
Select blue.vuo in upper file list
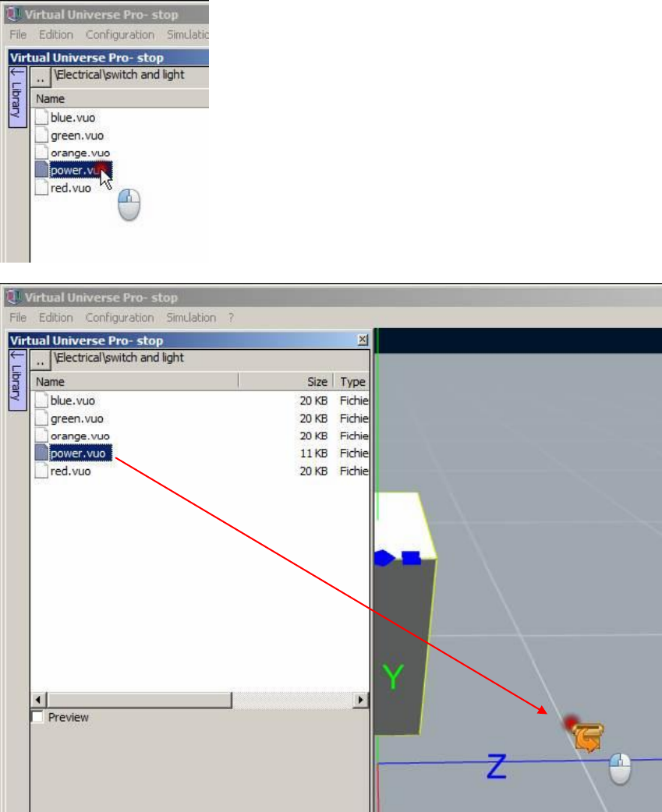coord(73,118)
